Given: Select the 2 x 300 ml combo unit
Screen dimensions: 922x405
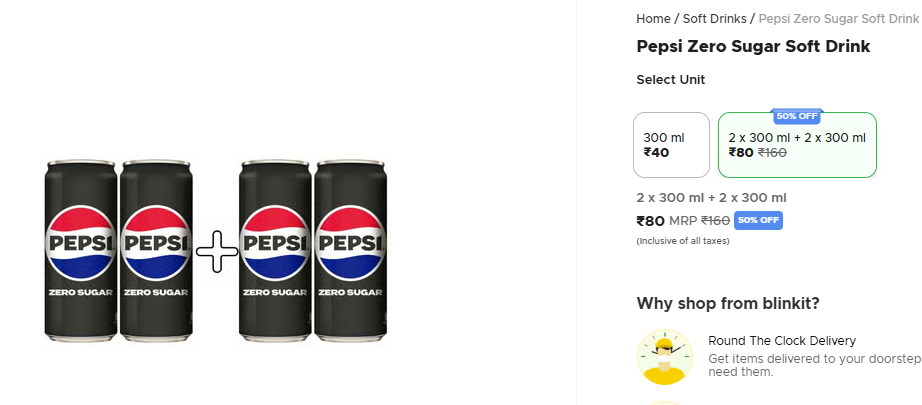Looking at the screenshot, I should 797,145.
